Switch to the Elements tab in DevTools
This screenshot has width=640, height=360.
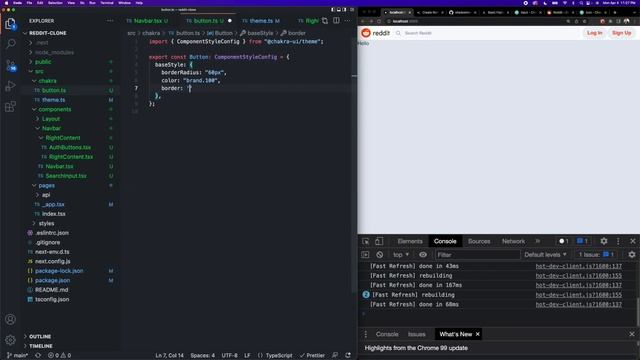(x=410, y=241)
